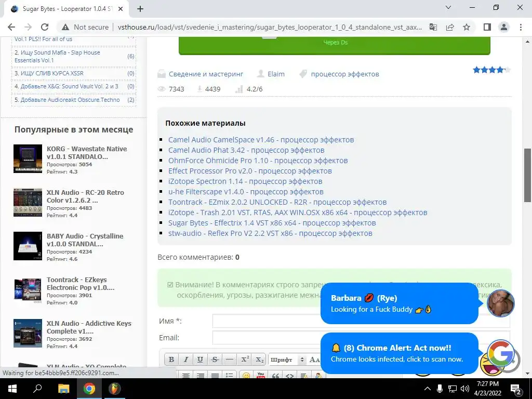Rate the material with the fourth star
Screen dimensions: 532x399
coord(500,70)
